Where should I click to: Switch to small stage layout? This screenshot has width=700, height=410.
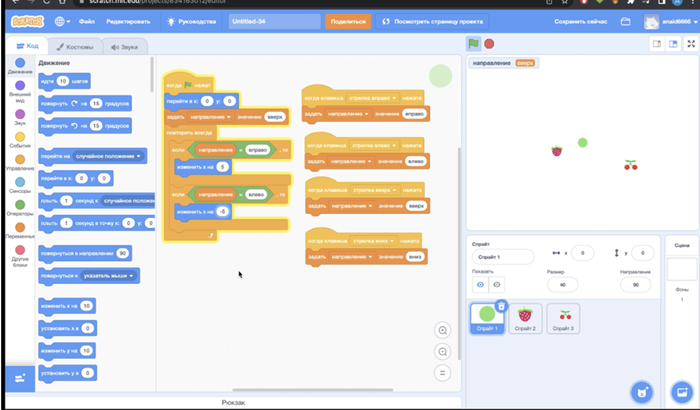click(657, 44)
